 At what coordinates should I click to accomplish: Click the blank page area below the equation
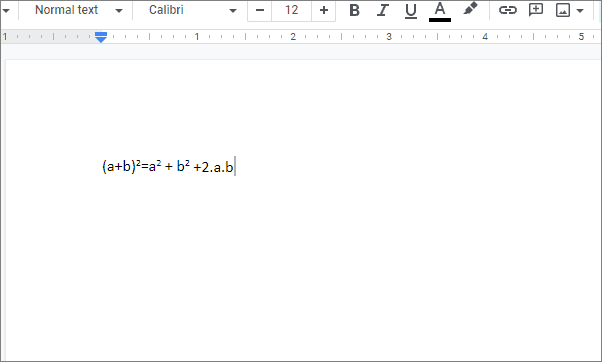(303, 269)
